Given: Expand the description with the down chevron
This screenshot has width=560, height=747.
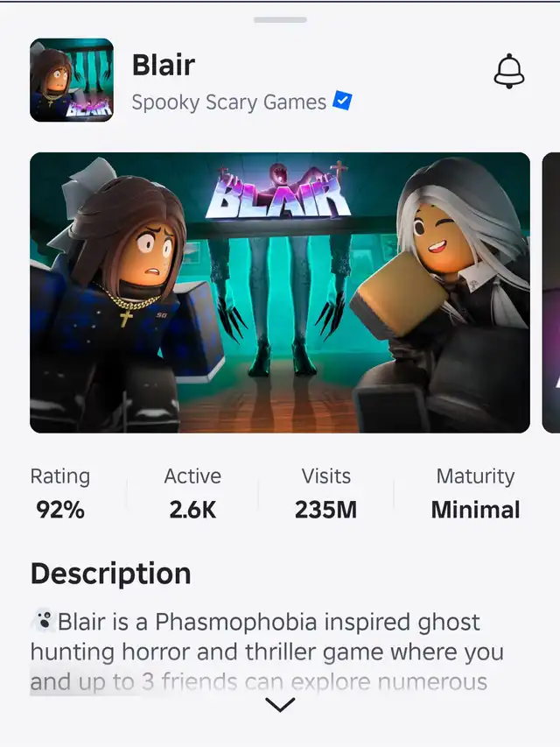Looking at the screenshot, I should pyautogui.click(x=280, y=705).
